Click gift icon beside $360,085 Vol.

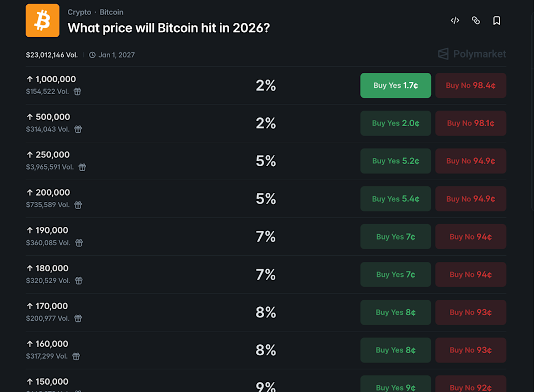[x=79, y=243]
